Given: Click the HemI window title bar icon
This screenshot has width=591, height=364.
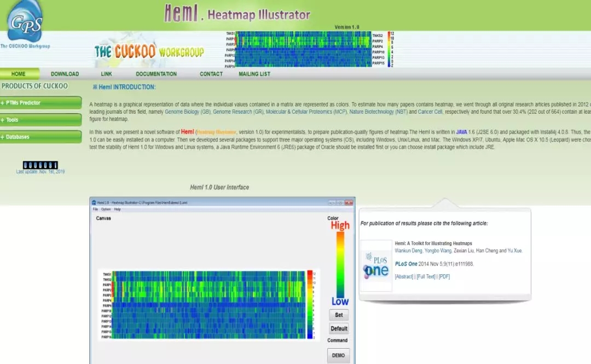Looking at the screenshot, I should click(x=94, y=203).
